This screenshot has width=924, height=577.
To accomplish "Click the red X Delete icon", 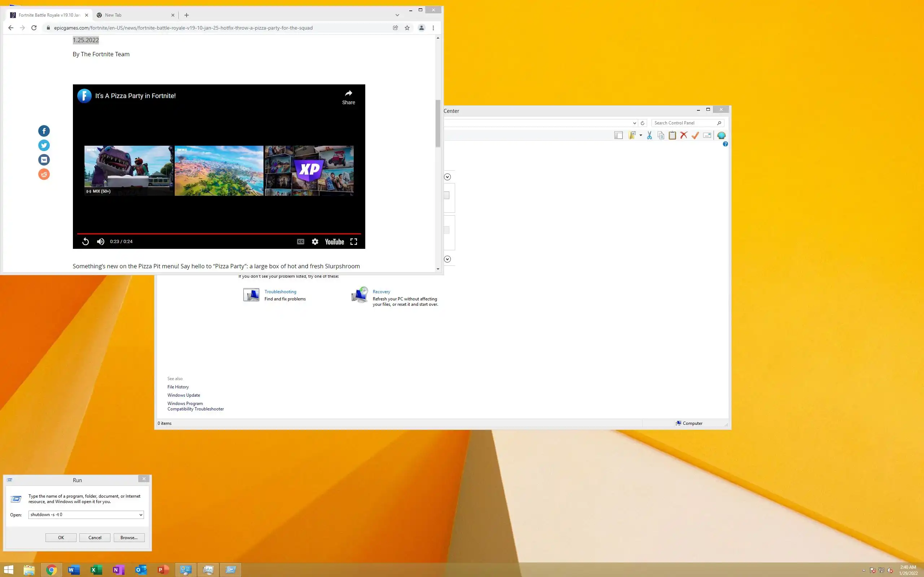I will [x=684, y=136].
